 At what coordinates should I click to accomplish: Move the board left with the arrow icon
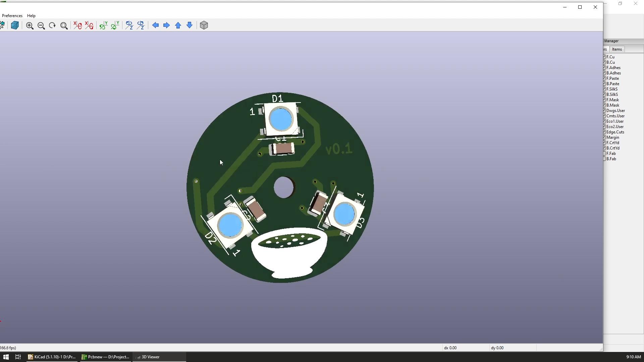[x=155, y=25]
